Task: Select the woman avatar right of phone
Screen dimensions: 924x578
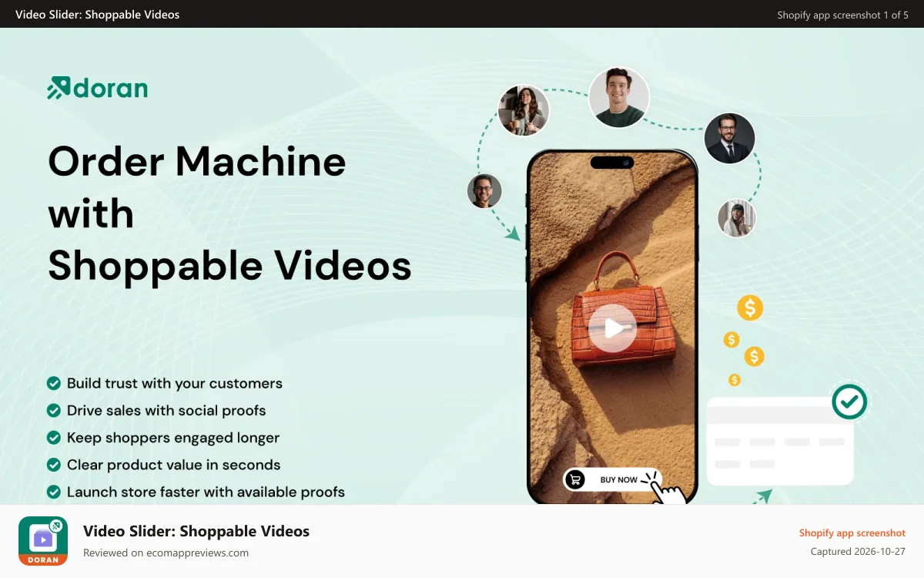Action: (x=737, y=218)
